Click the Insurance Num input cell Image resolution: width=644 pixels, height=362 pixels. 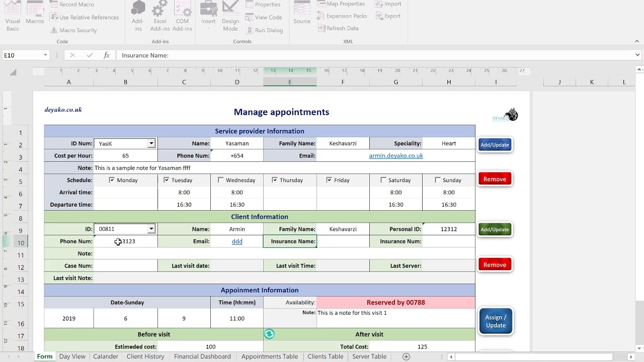pos(449,241)
